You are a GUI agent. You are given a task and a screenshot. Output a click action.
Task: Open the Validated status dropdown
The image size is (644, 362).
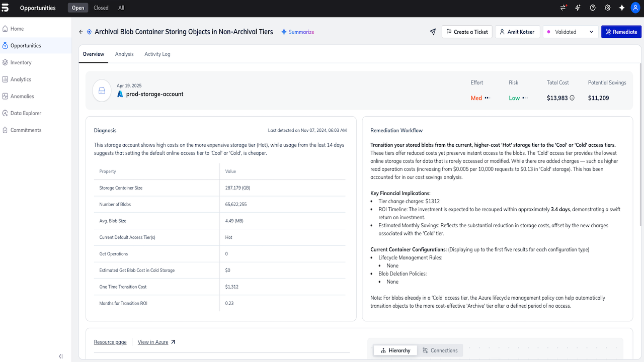pyautogui.click(x=571, y=32)
